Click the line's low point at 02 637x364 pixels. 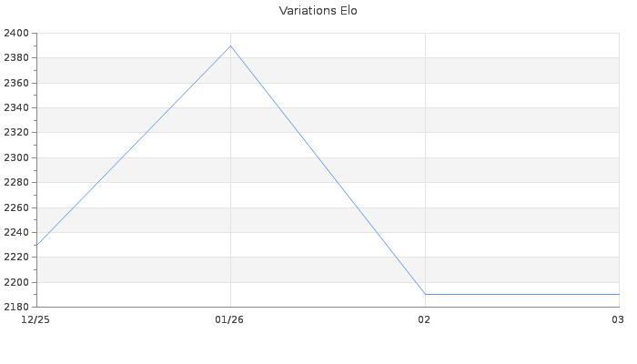click(425, 294)
